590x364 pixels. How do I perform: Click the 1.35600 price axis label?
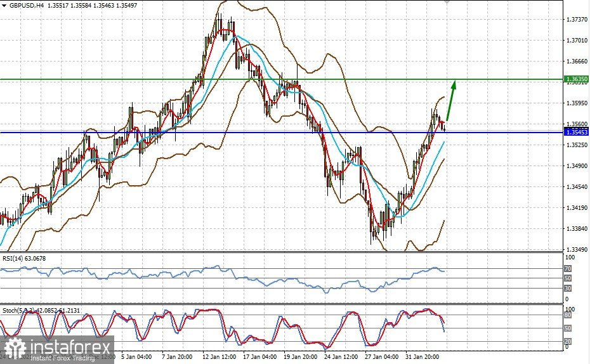click(x=577, y=124)
